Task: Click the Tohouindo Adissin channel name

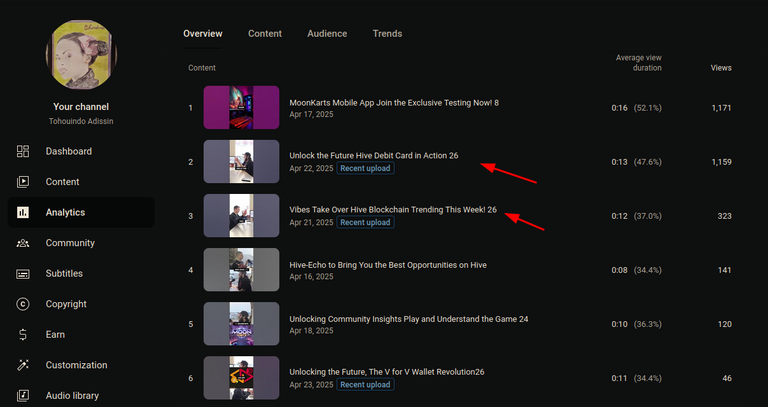Action: pyautogui.click(x=81, y=121)
